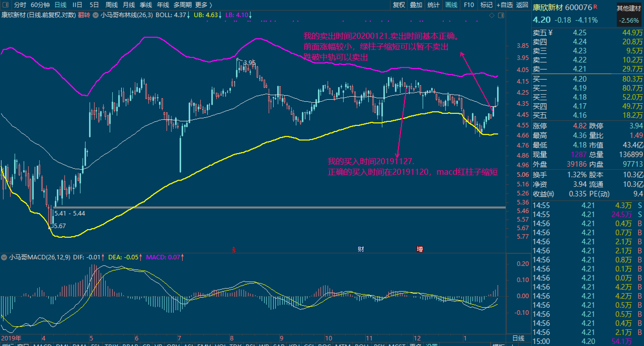Click the ¥ icon next to 卖五
The width and height of the screenshot is (644, 346).
pyautogui.click(x=550, y=32)
